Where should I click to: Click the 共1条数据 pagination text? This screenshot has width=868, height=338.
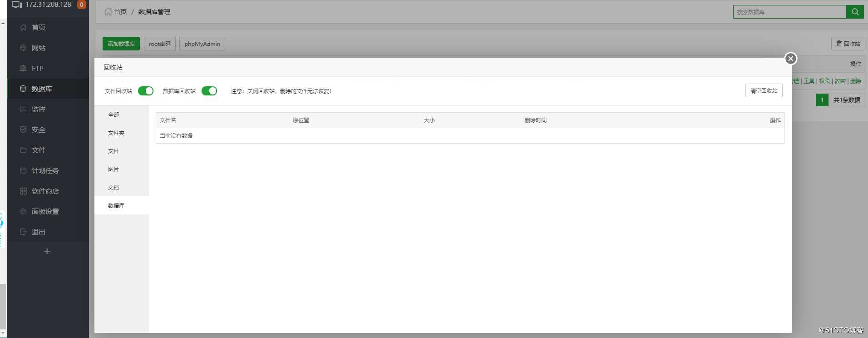pyautogui.click(x=847, y=100)
